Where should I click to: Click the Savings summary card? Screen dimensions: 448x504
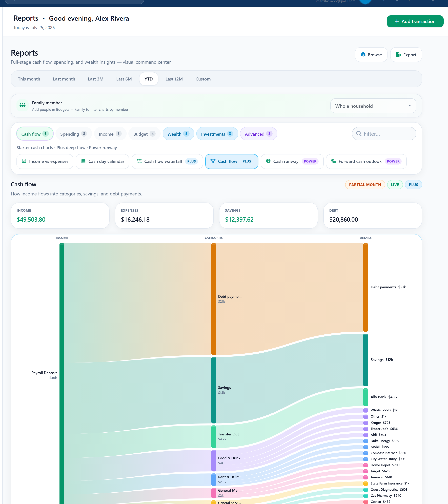point(268,215)
